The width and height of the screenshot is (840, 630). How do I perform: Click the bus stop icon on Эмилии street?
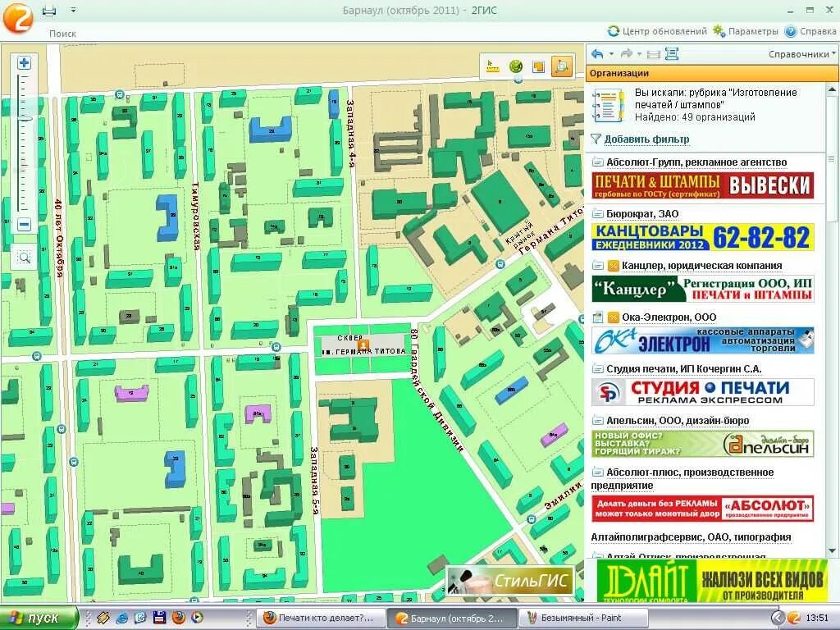pos(531,519)
